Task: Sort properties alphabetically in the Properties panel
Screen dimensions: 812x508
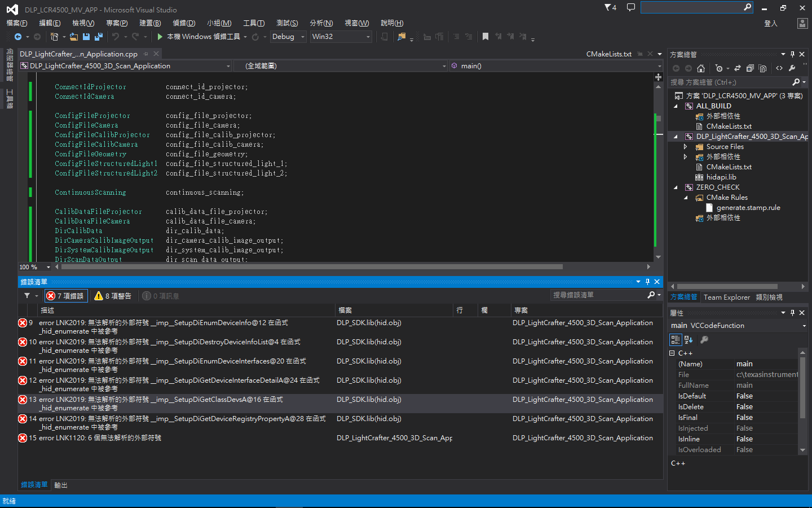Action: tap(689, 340)
